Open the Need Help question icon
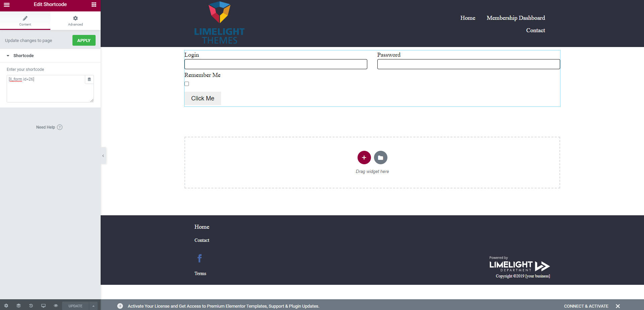 [60, 127]
